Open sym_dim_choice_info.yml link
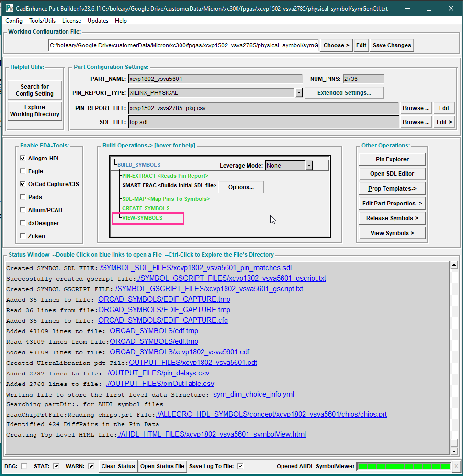 253,394
